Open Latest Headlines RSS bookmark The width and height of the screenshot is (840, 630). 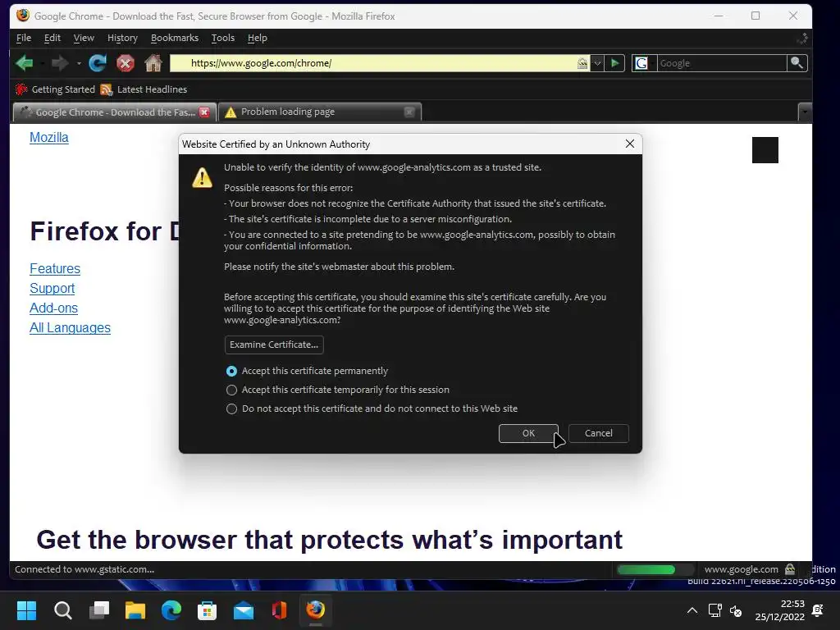click(x=144, y=89)
